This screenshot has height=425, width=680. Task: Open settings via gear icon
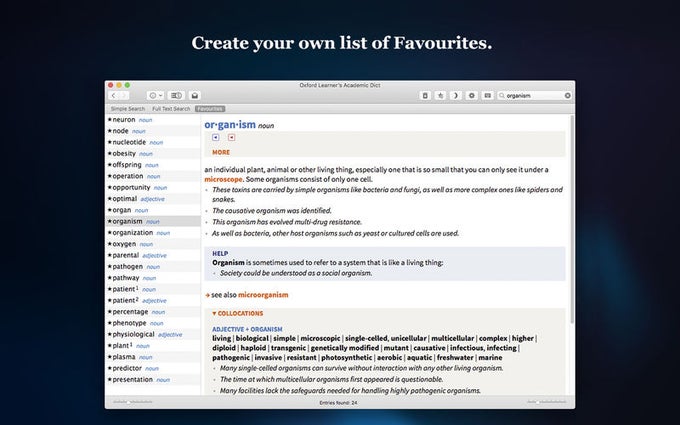(471, 95)
